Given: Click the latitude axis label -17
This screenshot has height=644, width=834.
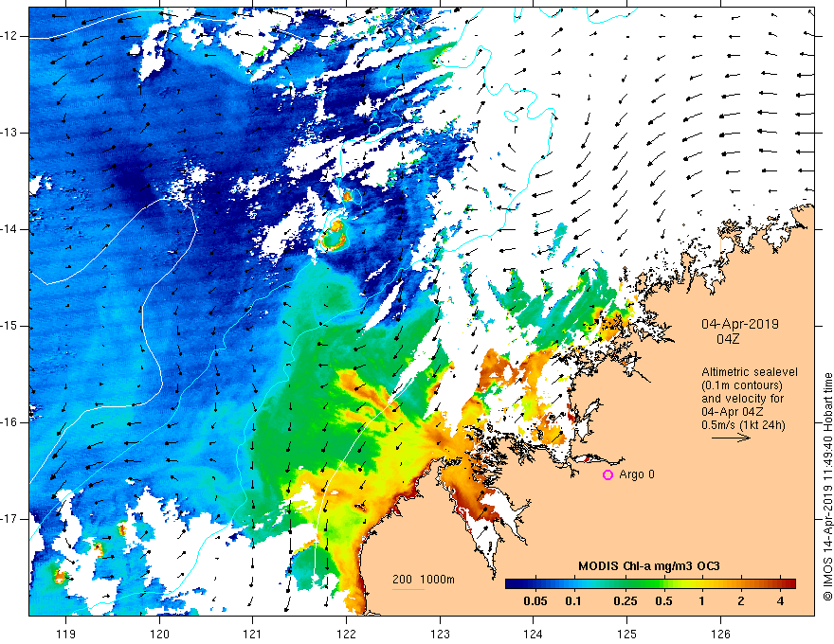Looking at the screenshot, I should coord(9,519).
